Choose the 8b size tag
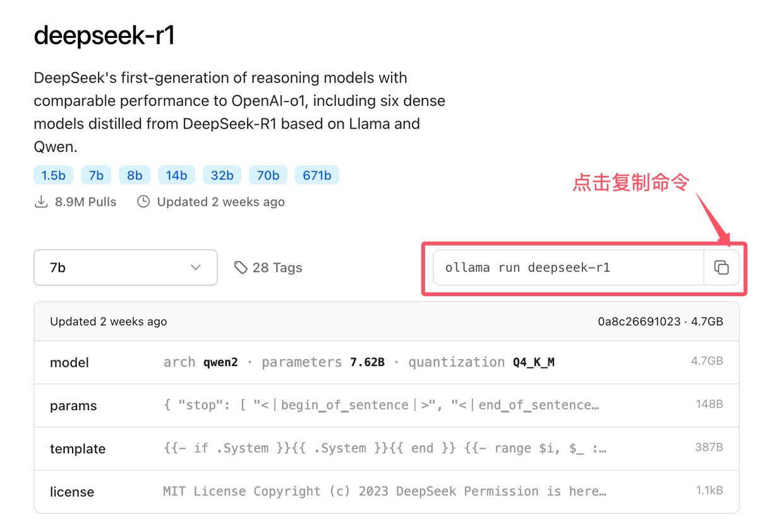 [135, 175]
